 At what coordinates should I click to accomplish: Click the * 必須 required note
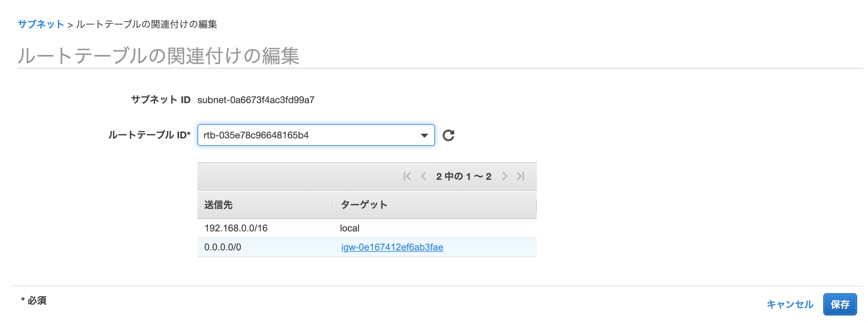(34, 300)
